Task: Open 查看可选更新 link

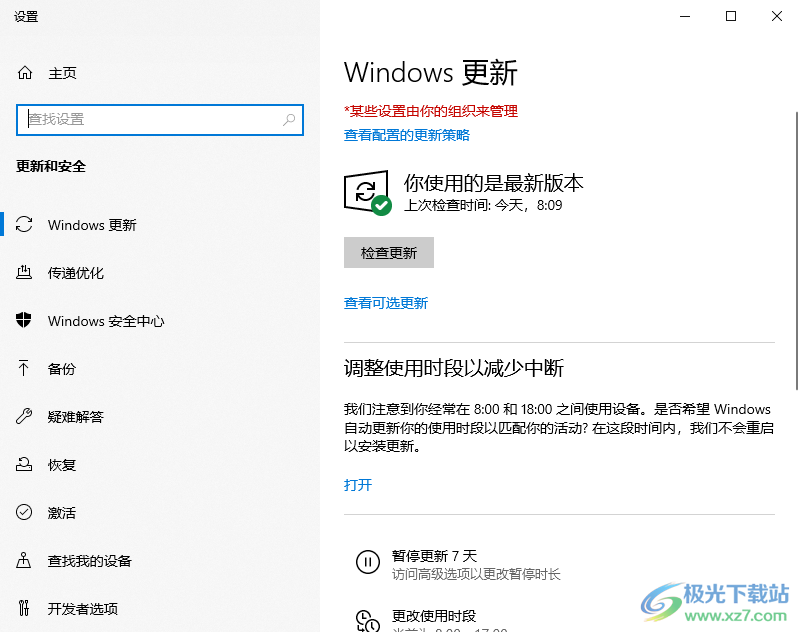Action: click(x=386, y=303)
